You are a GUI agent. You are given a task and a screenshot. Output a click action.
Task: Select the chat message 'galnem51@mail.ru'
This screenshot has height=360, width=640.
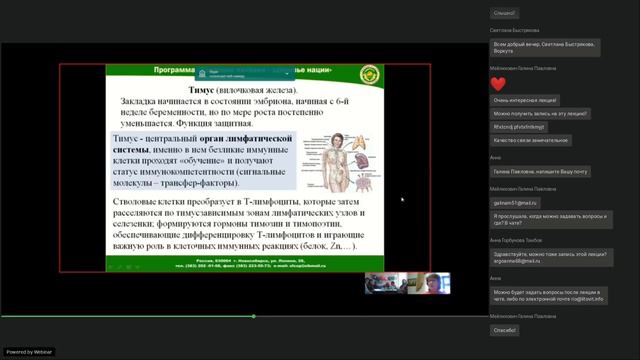pyautogui.click(x=515, y=203)
